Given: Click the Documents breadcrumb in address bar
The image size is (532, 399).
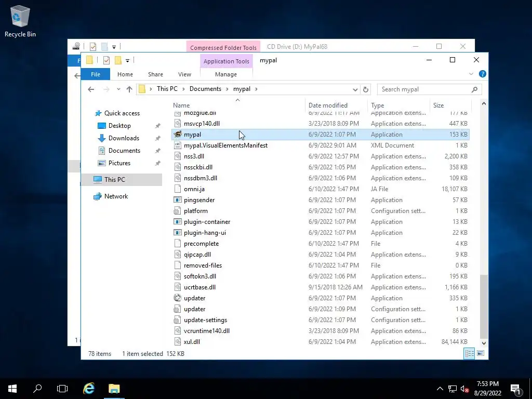Looking at the screenshot, I should [205, 89].
